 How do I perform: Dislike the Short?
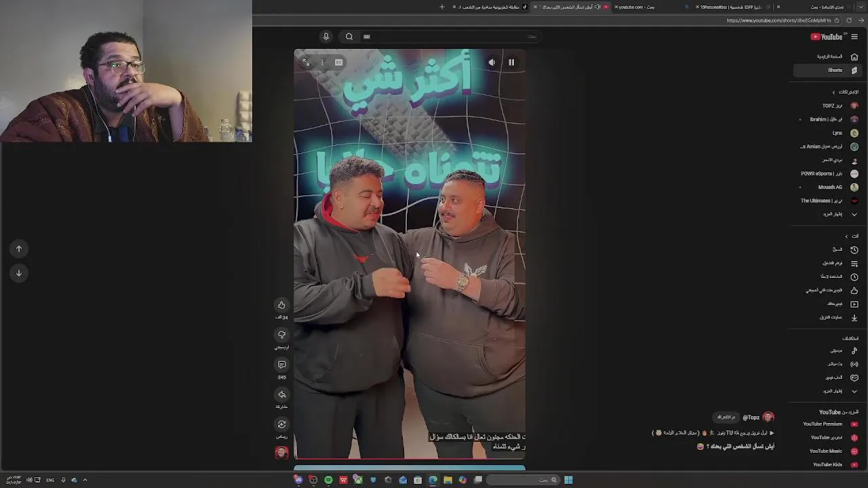pos(282,335)
